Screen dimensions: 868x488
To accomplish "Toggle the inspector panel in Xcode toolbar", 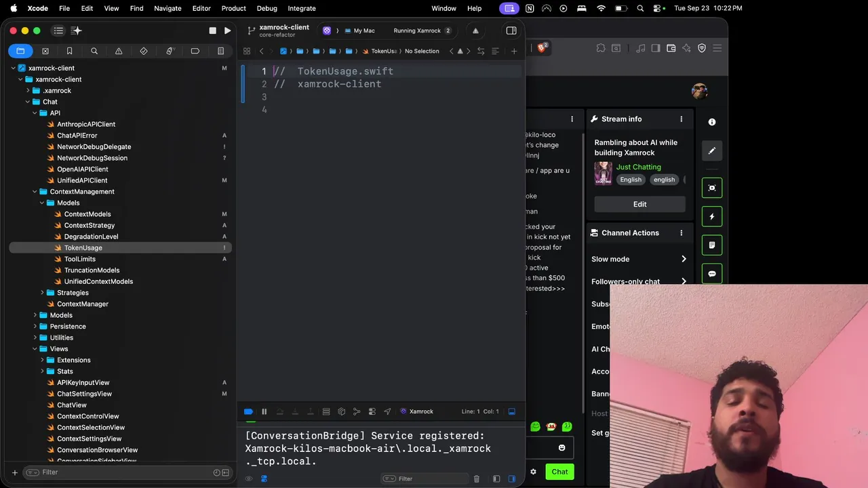I will pos(511,30).
